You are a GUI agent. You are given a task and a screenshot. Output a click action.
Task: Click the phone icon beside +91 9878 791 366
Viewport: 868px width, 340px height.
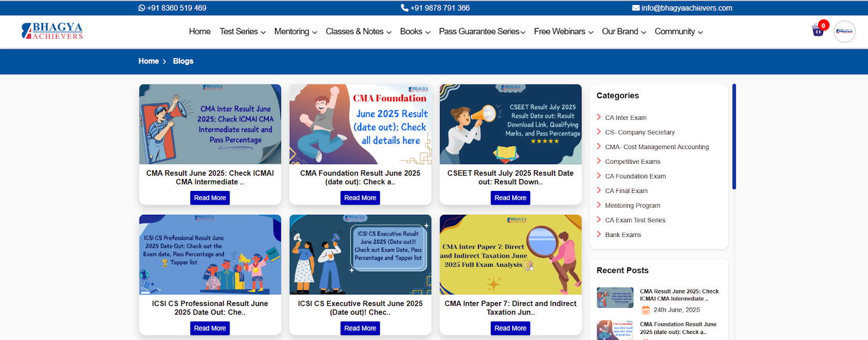click(x=404, y=8)
